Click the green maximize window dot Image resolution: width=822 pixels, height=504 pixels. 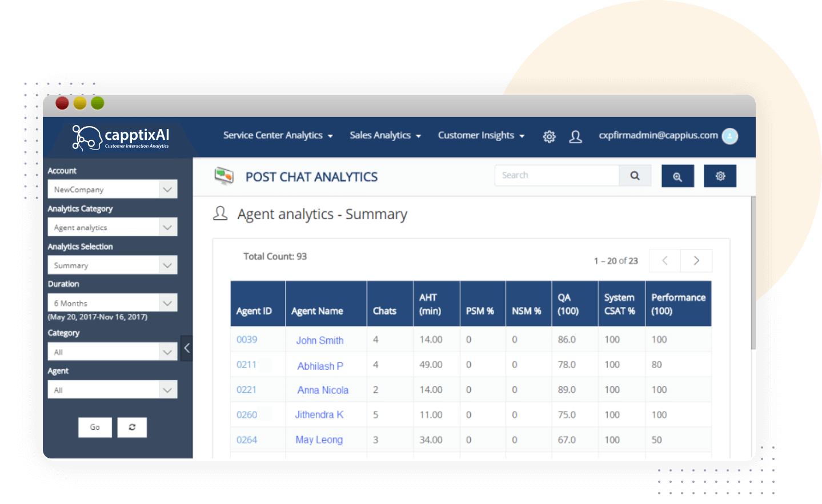pyautogui.click(x=98, y=103)
